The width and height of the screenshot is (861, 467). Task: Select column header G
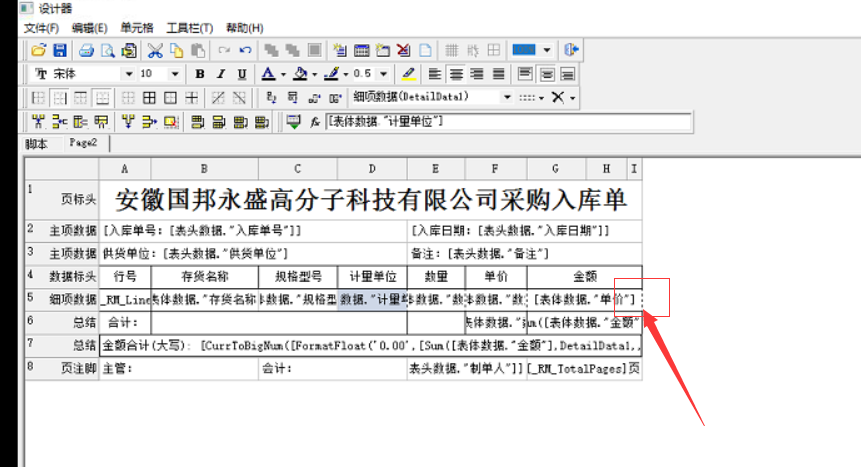coord(556,169)
